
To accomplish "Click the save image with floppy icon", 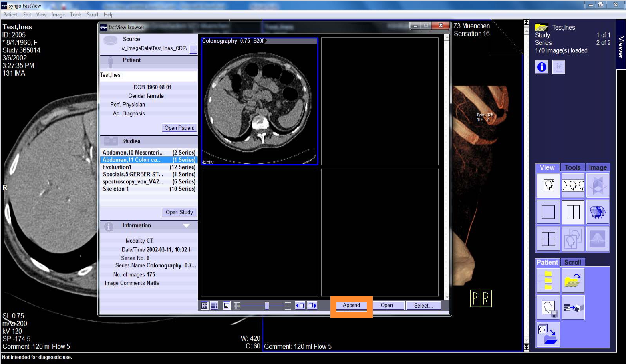I will (548, 308).
